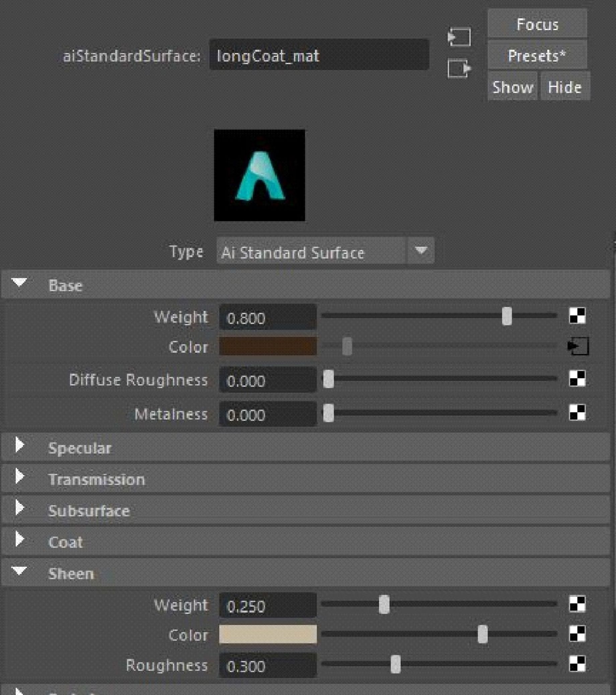Click the Arnold material swatch thumbnail
The width and height of the screenshot is (616, 695).
coord(259,175)
